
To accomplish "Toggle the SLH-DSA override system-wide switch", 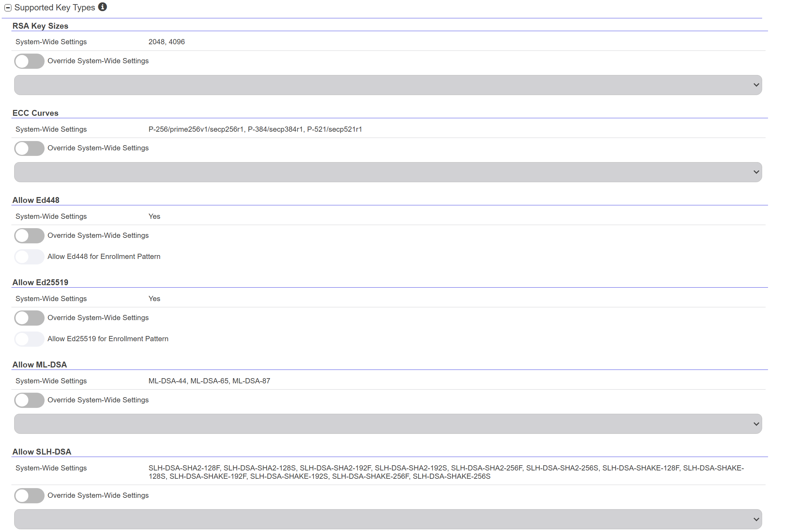I will click(x=29, y=496).
